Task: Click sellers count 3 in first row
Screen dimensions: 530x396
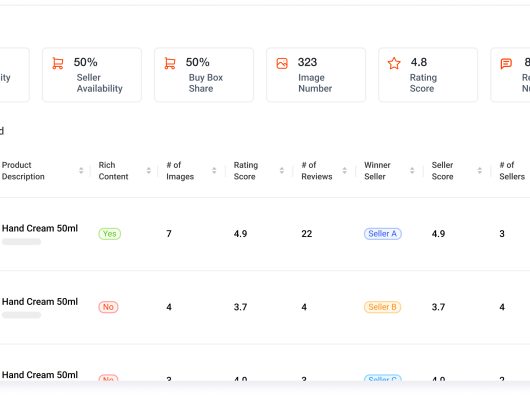Action: 502,234
